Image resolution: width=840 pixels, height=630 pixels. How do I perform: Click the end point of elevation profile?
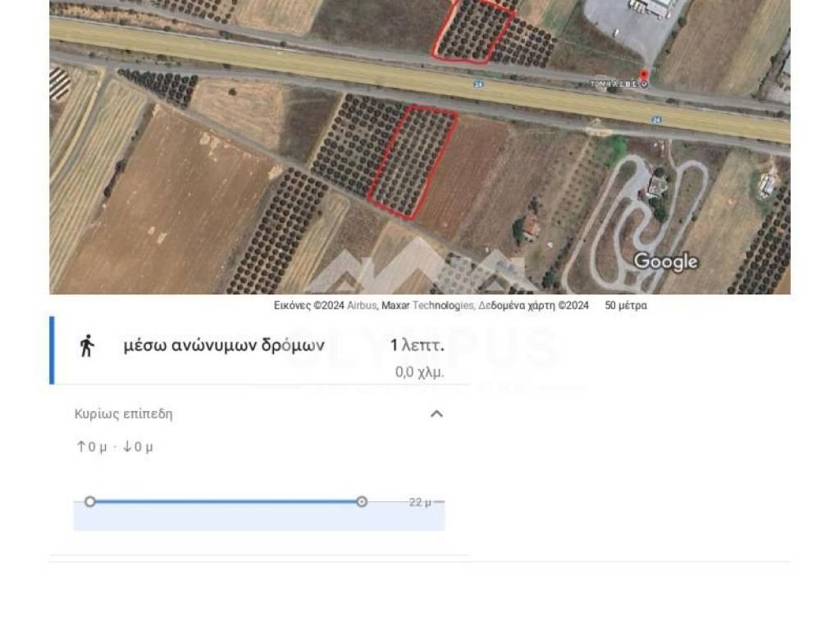click(x=362, y=501)
